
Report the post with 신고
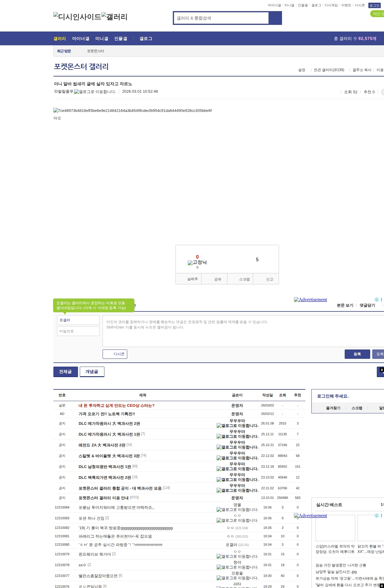tap(266, 279)
